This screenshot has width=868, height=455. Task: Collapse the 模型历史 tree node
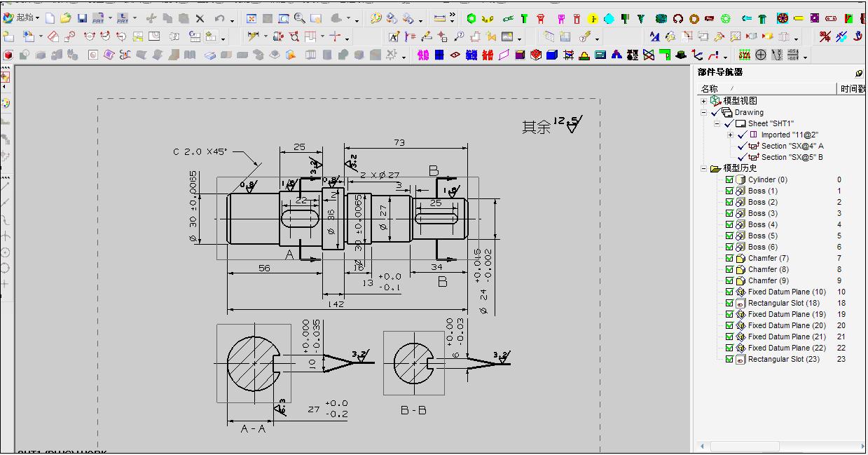coord(704,168)
